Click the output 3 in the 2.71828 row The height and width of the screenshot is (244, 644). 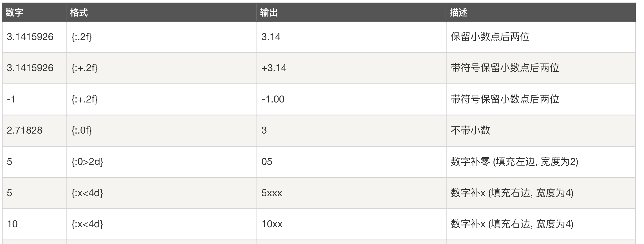[x=264, y=130]
